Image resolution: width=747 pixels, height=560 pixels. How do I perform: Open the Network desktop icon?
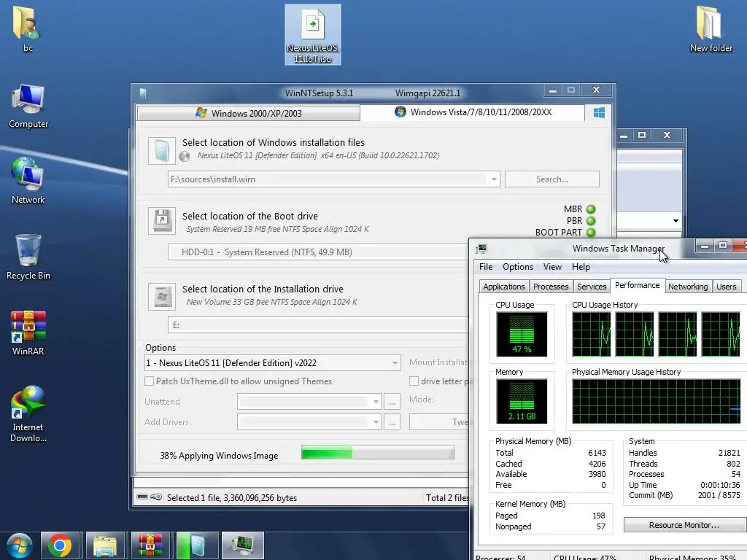[28, 181]
